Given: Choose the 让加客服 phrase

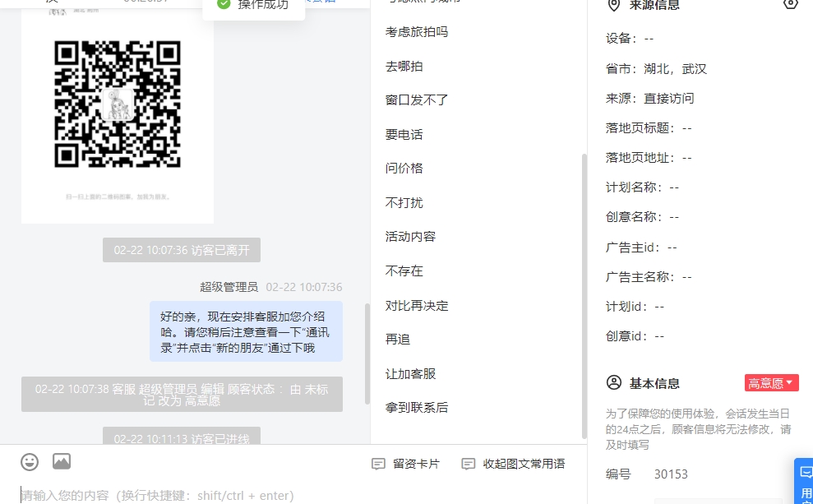Looking at the screenshot, I should 411,374.
